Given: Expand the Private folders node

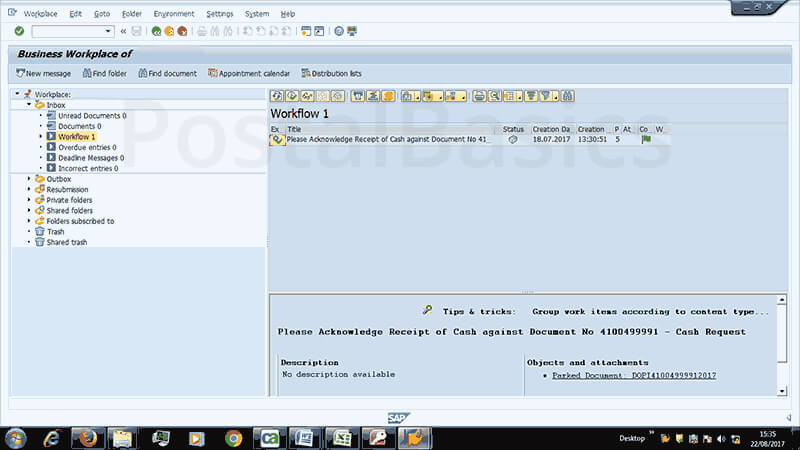Looking at the screenshot, I should (x=29, y=200).
